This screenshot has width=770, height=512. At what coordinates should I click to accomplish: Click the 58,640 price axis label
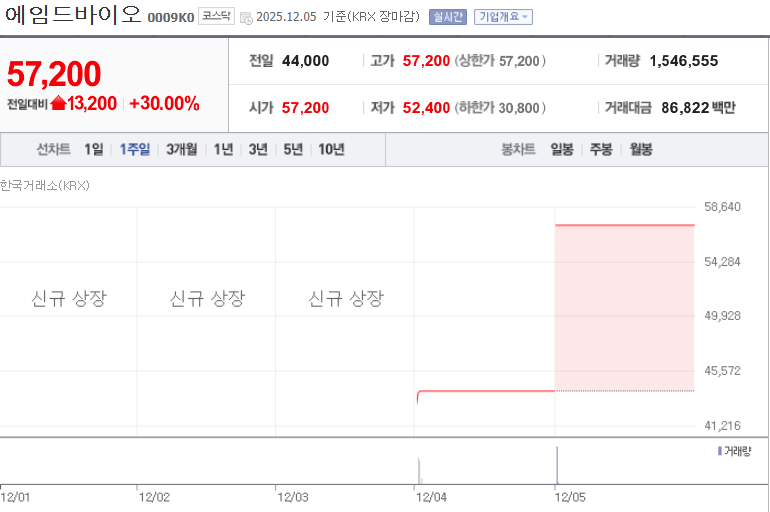pos(722,207)
